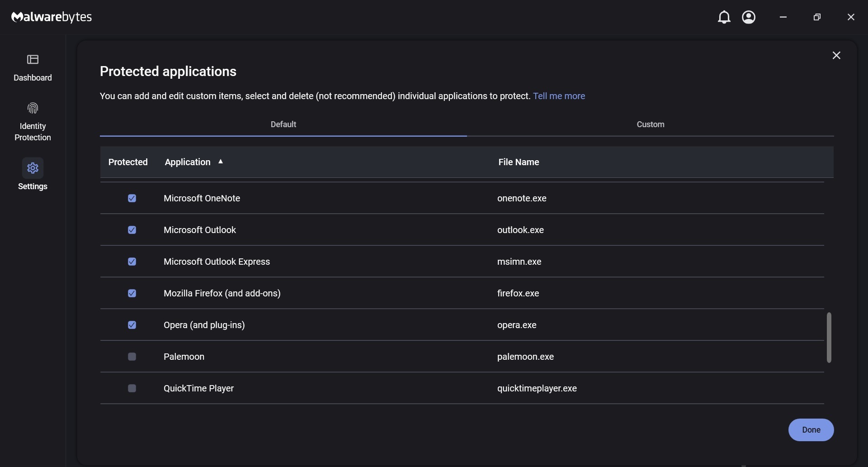Image resolution: width=868 pixels, height=467 pixels.
Task: Click opera.exe file name
Action: pos(517,325)
